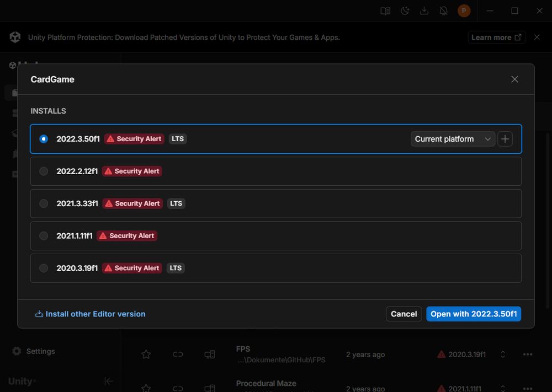The width and height of the screenshot is (552, 392).
Task: Click LTS badge on 2022.3.50f1 row
Action: [177, 139]
